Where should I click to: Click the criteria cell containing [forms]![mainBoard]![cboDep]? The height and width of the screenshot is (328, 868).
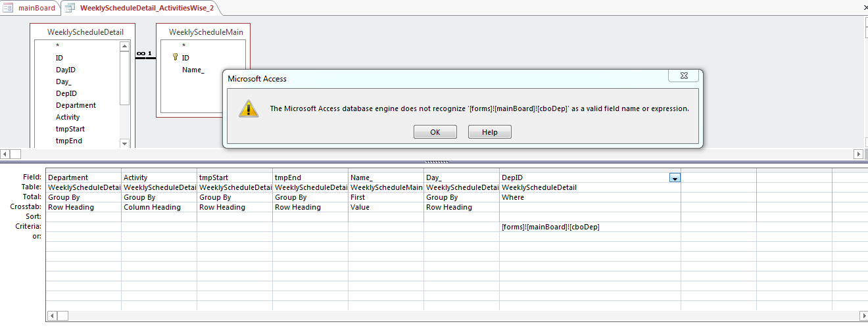pos(551,227)
